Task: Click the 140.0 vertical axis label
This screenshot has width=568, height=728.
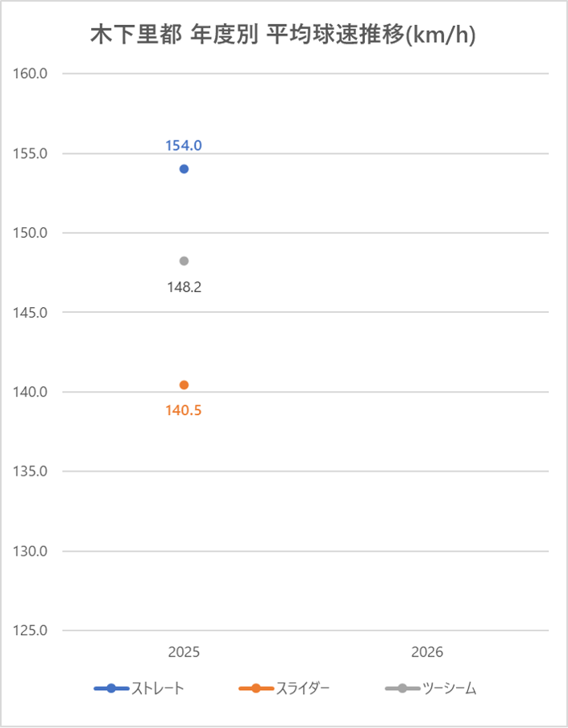Action: 32,392
